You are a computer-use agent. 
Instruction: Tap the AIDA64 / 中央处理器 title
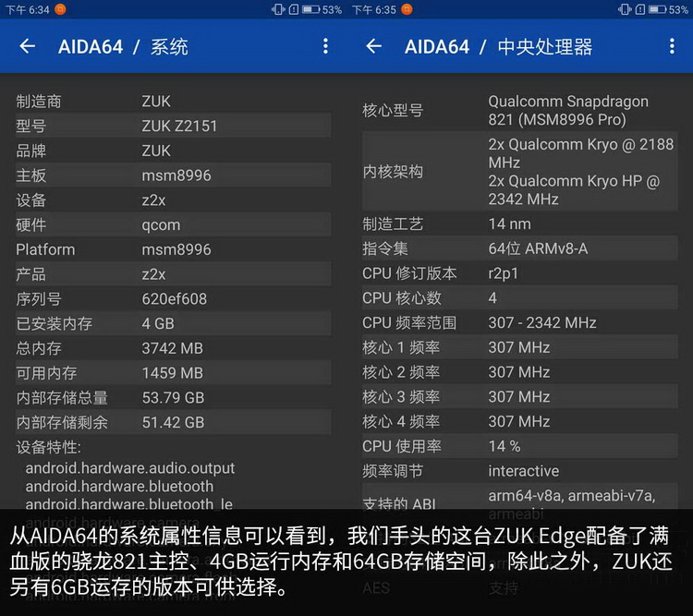tap(499, 46)
